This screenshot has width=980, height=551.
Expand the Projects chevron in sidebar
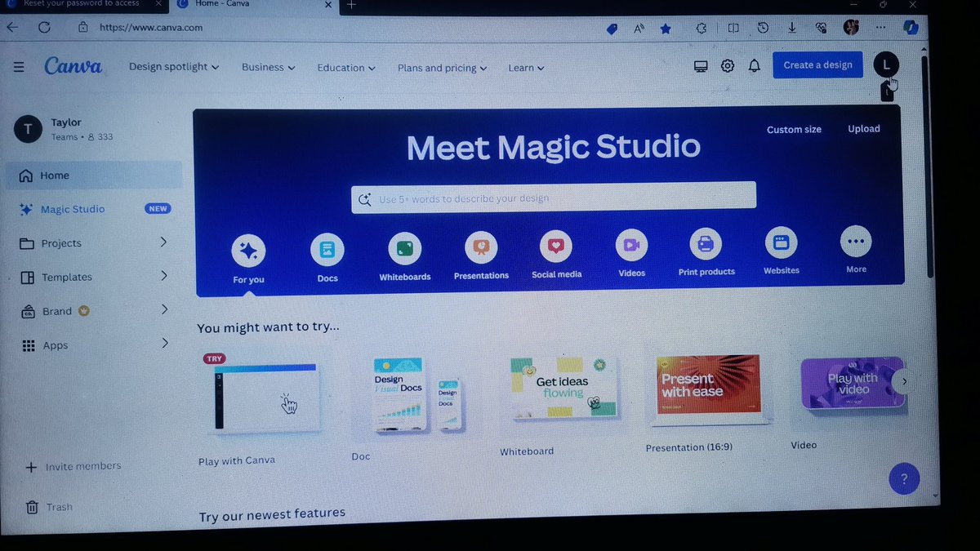point(163,242)
